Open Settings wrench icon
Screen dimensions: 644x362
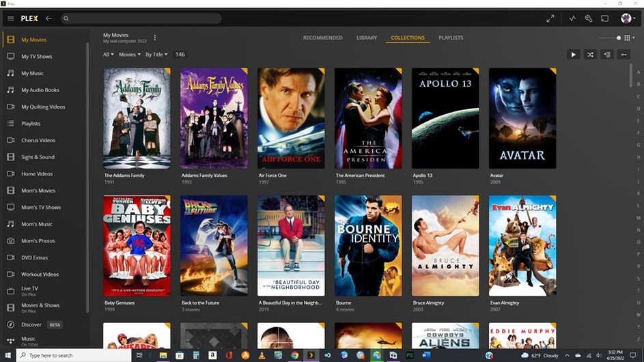(x=589, y=18)
